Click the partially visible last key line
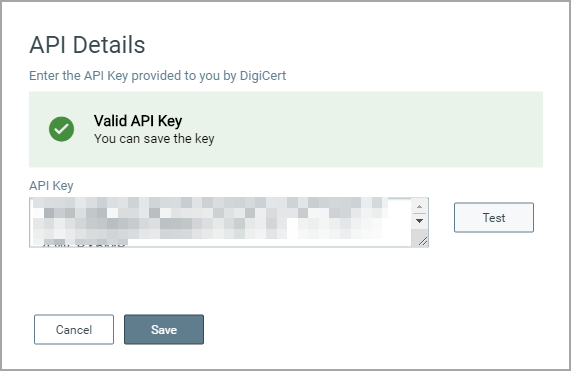Screen dimensions: 571x371 [x=84, y=243]
